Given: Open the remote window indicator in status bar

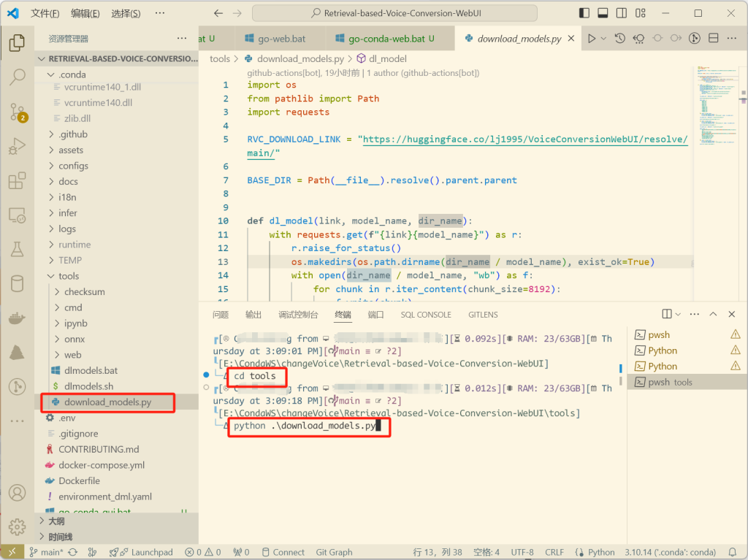Looking at the screenshot, I should [12, 552].
